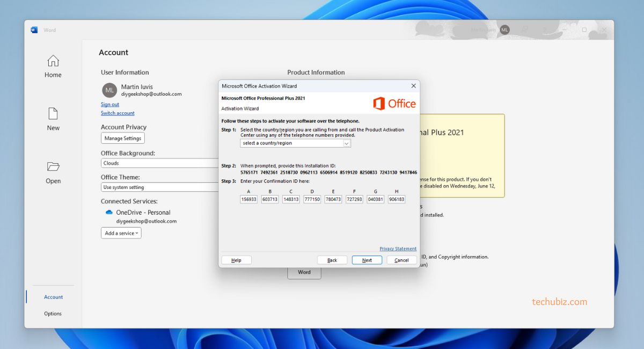The height and width of the screenshot is (349, 644).
Task: Click the Word logo in title bar
Action: (34, 30)
